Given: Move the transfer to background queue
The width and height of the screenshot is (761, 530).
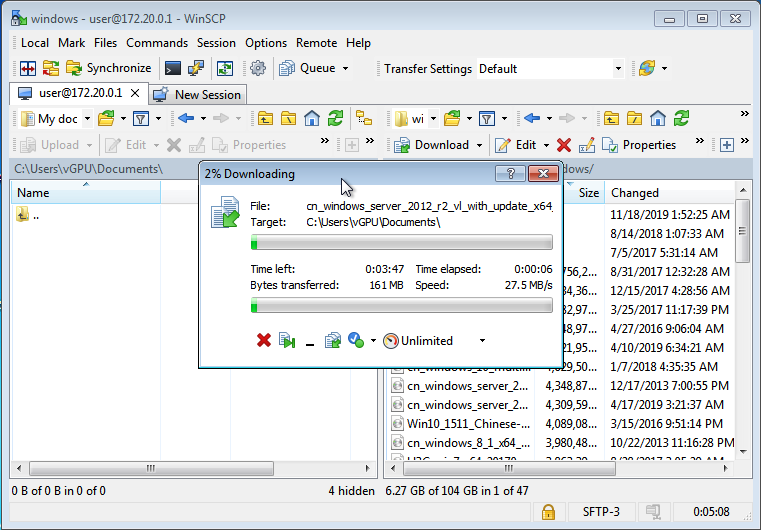Looking at the screenshot, I should pyautogui.click(x=333, y=340).
